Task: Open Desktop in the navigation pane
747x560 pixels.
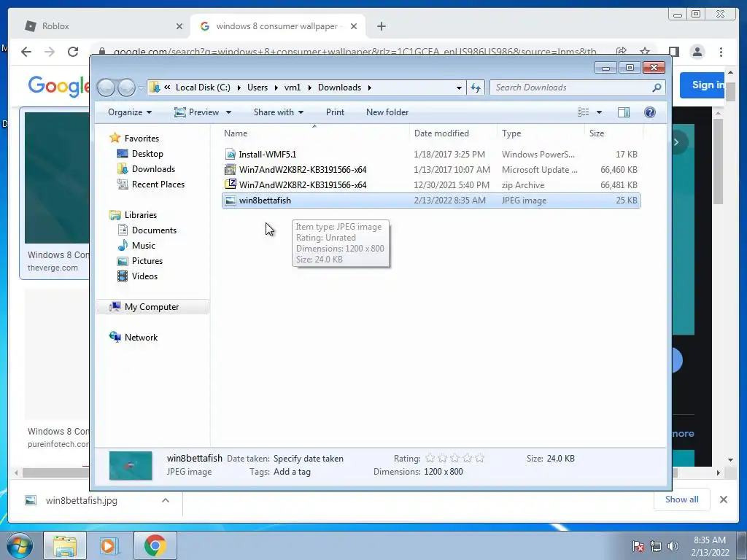Action: click(x=147, y=153)
